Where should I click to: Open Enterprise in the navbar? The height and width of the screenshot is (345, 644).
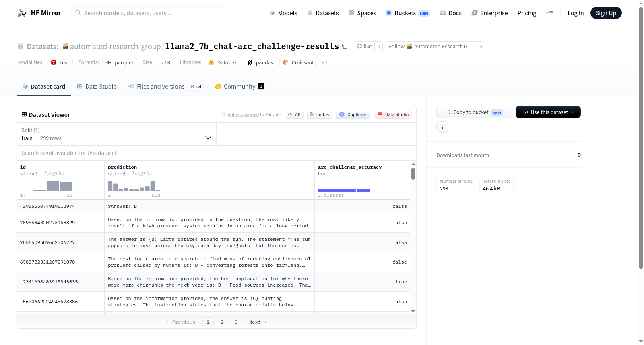click(x=489, y=13)
